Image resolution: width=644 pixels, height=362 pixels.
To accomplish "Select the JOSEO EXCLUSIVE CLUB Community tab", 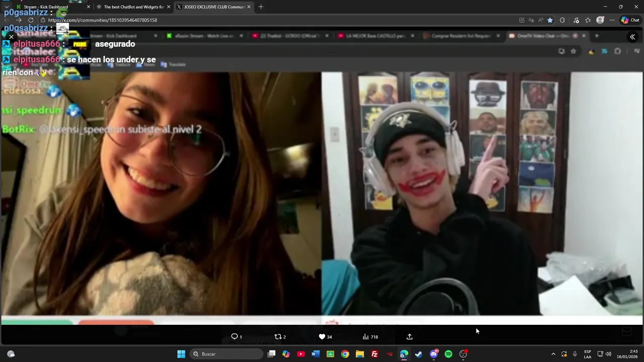I will (214, 7).
